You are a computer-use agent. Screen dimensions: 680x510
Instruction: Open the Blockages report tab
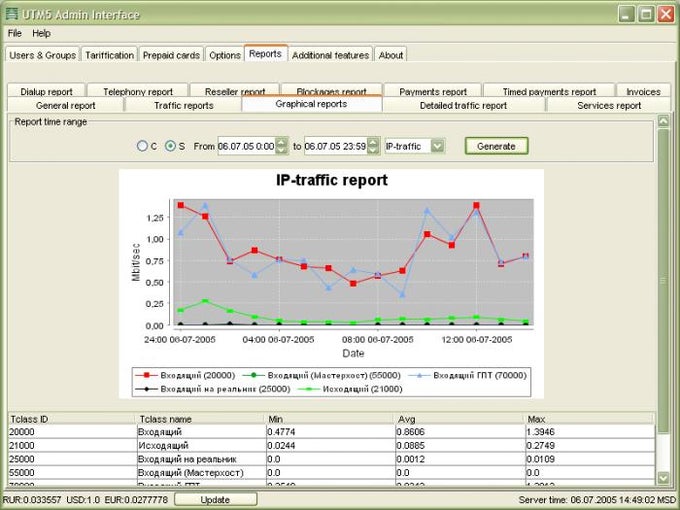coord(331,90)
